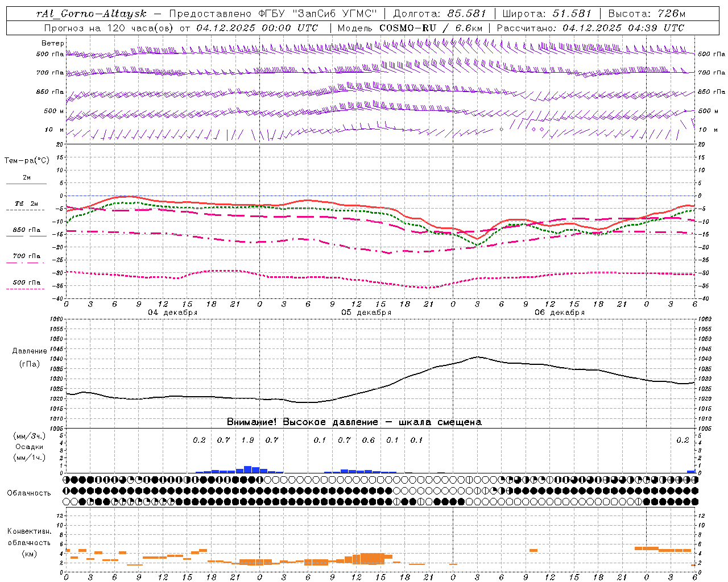Click the Конвективн. convective cloud label
Viewport: 728px width, 582px height.
pos(30,531)
